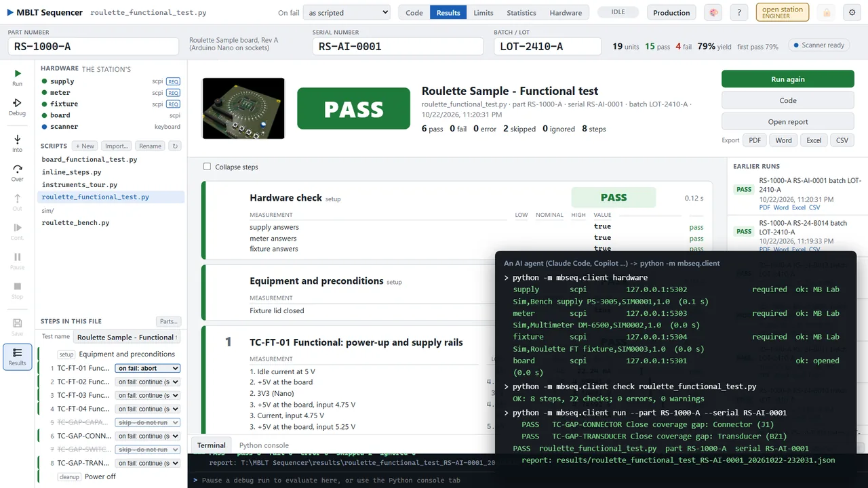Open the On fail 'as scripted' dropdown
Viewport: 868px width, 488px height.
pos(347,12)
